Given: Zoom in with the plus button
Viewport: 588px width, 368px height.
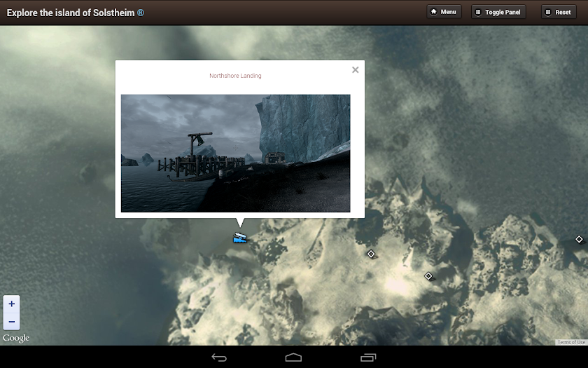Looking at the screenshot, I should pyautogui.click(x=12, y=304).
